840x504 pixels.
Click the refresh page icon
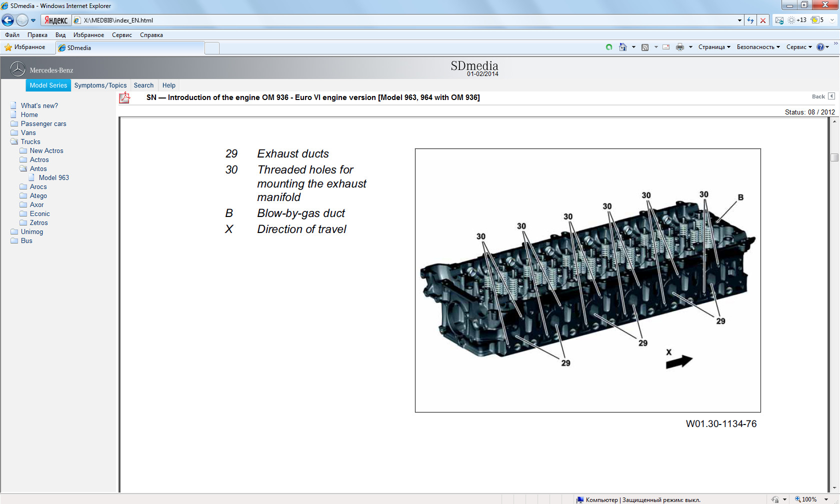click(x=750, y=20)
